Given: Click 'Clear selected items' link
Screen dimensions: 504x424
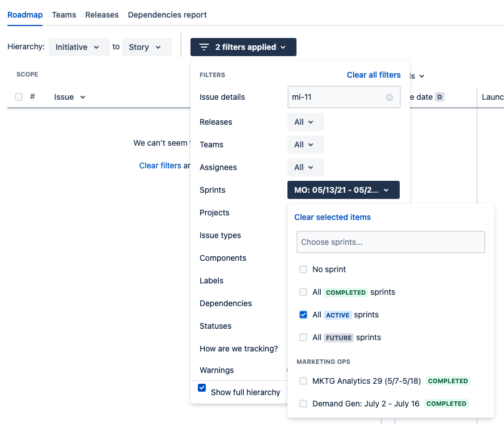Looking at the screenshot, I should (x=332, y=217).
